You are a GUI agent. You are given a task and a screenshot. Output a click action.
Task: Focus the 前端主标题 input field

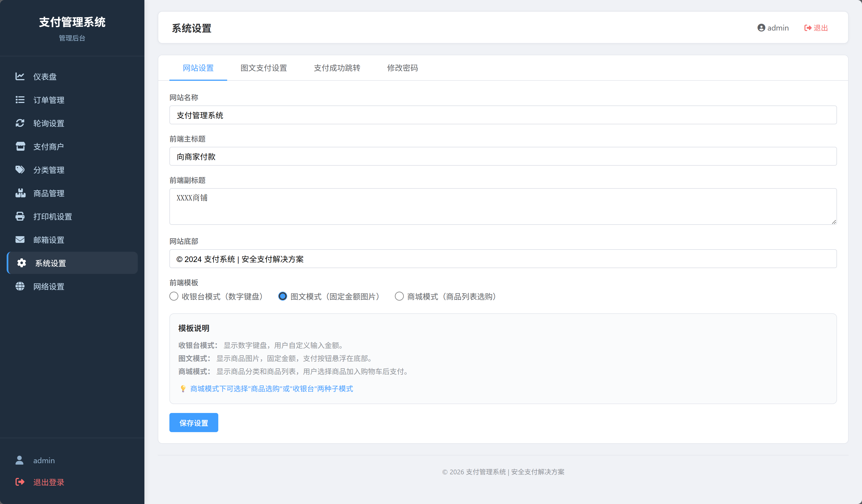[503, 156]
